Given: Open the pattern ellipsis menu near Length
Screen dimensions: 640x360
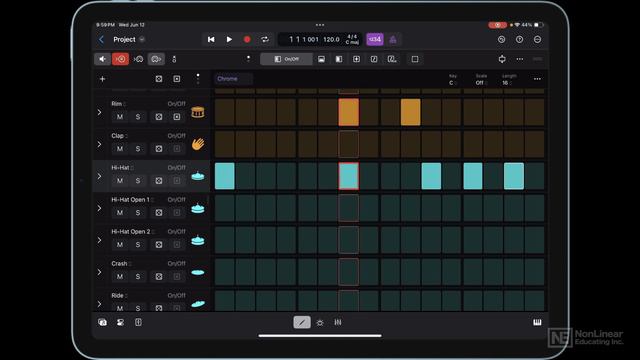Looking at the screenshot, I should pyautogui.click(x=537, y=79).
